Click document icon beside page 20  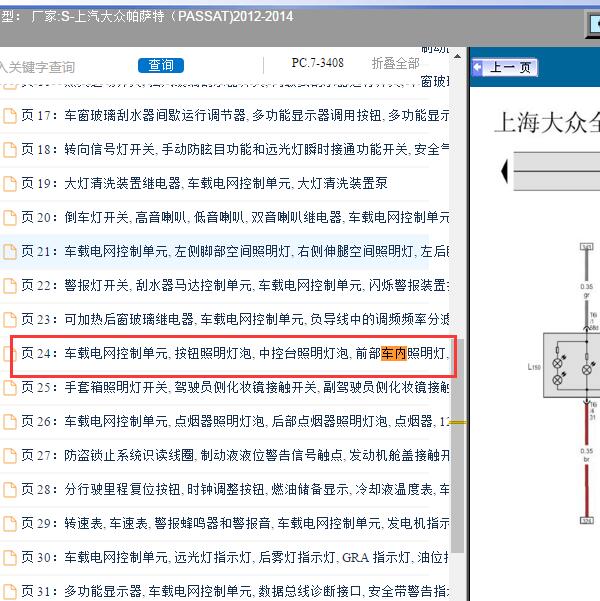10,218
